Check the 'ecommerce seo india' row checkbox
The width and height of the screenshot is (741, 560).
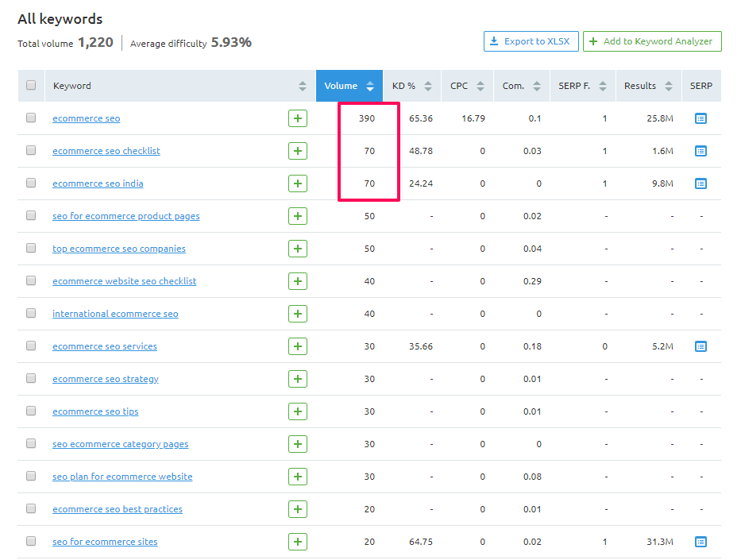coord(31,183)
